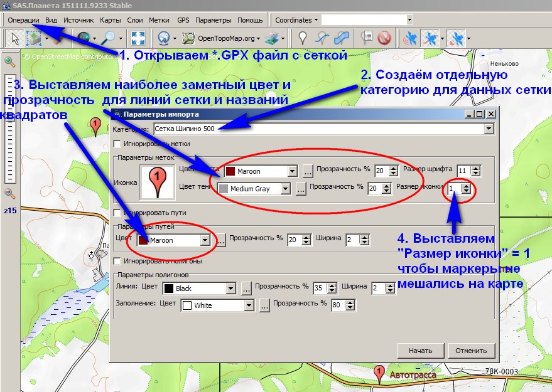Click the Black polygon line color swatch
The height and width of the screenshot is (392, 552).
tap(168, 289)
